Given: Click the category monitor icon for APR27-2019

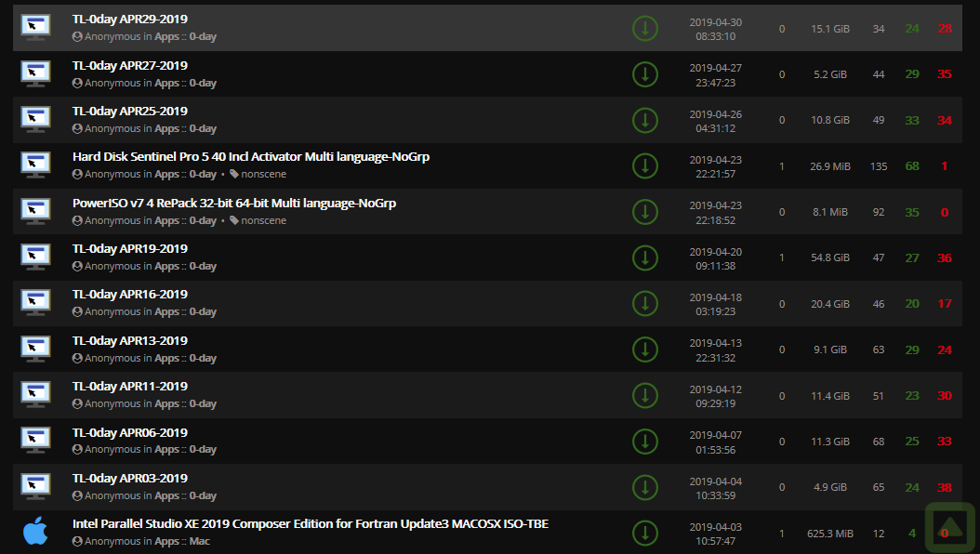Looking at the screenshot, I should [x=35, y=73].
